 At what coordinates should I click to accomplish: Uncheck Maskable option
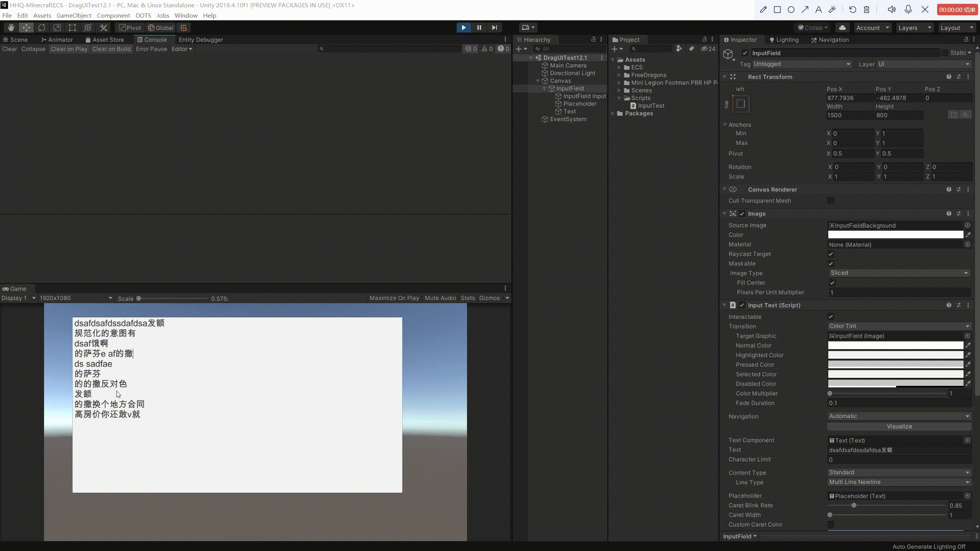(x=831, y=264)
